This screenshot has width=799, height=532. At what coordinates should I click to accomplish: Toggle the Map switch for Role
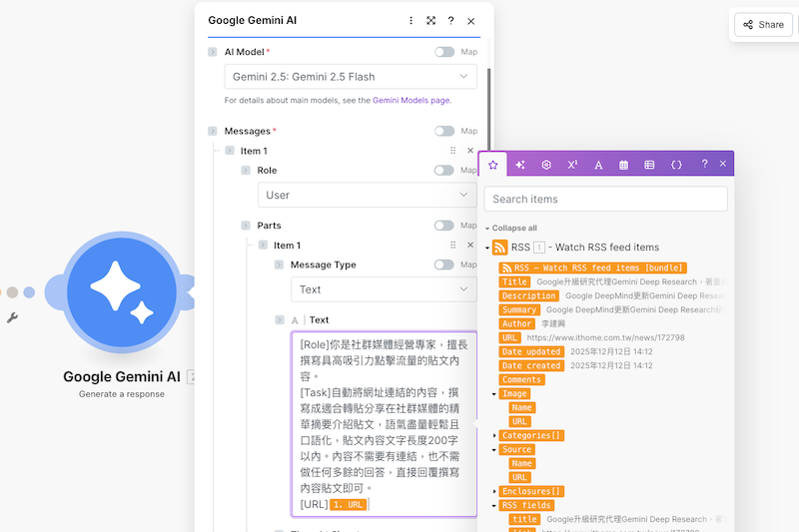pyautogui.click(x=444, y=171)
